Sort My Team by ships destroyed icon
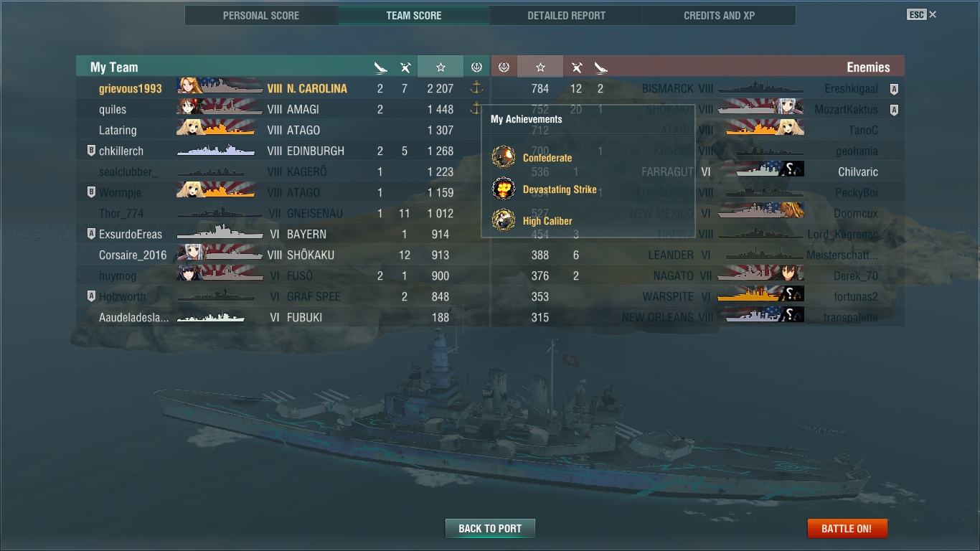This screenshot has height=551, width=980. [x=381, y=67]
